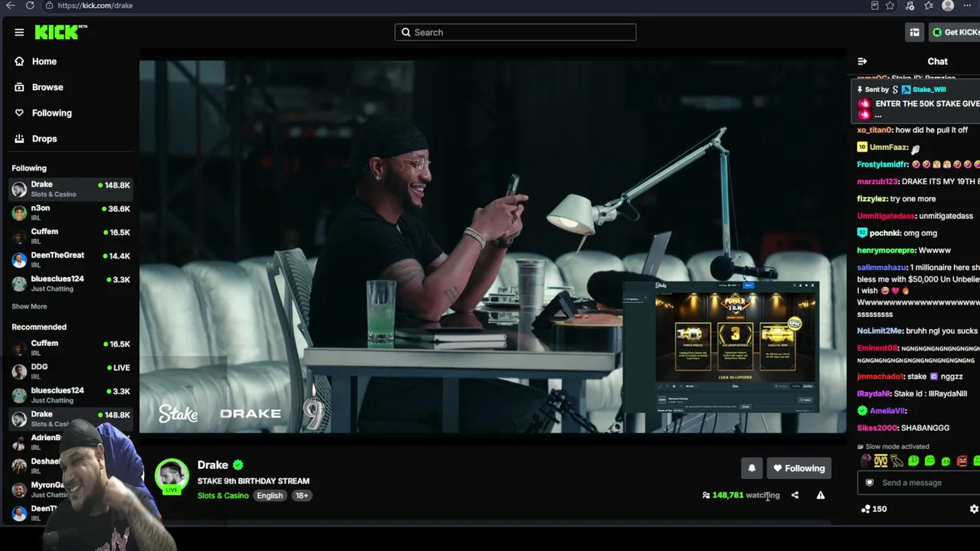Insert the OVO text emote
Viewport: 980px width, 551px height.
click(880, 461)
